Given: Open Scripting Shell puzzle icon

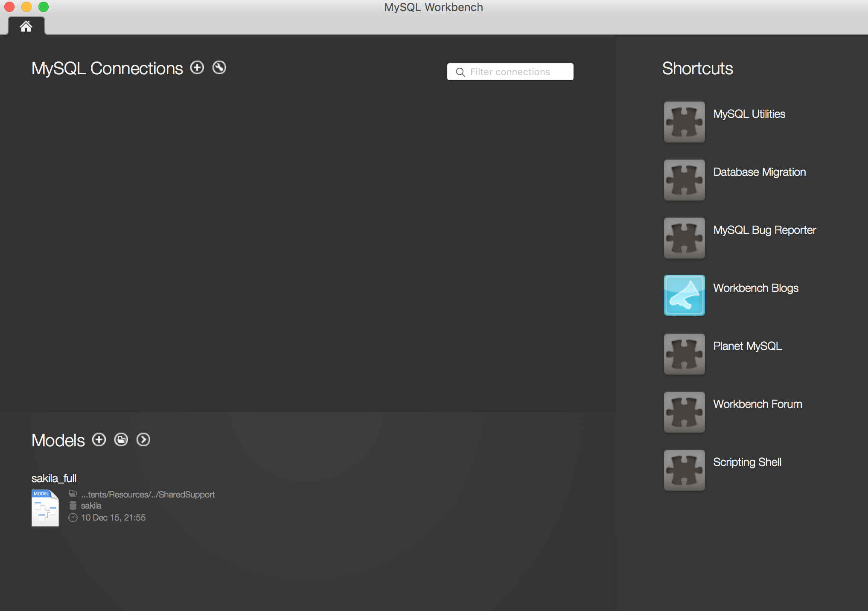Looking at the screenshot, I should (x=684, y=470).
